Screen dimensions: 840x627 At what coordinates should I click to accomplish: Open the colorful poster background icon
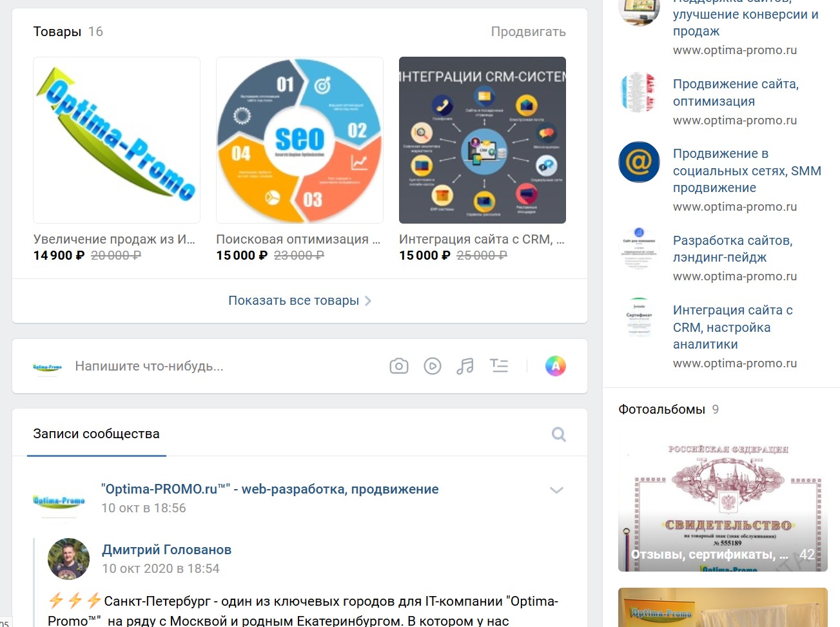[556, 366]
